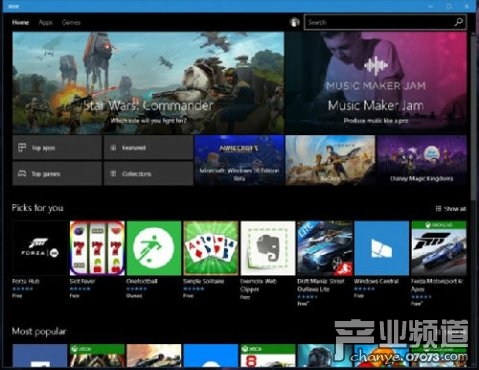Go to the Home tab
Screen dimensions: 479x370
coord(20,23)
